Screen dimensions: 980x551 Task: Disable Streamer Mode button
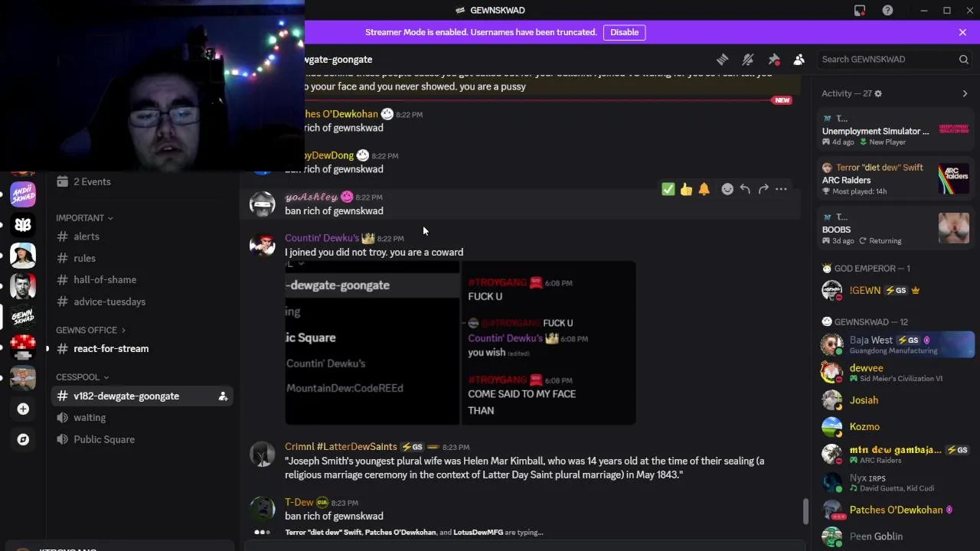point(624,32)
